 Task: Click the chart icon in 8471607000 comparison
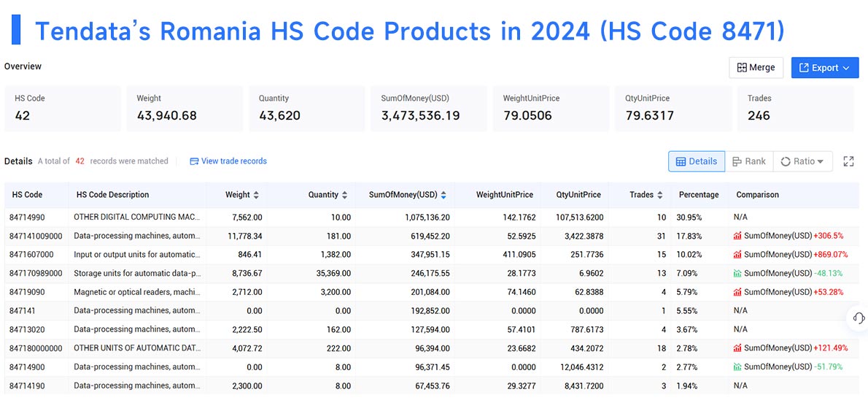tap(737, 255)
